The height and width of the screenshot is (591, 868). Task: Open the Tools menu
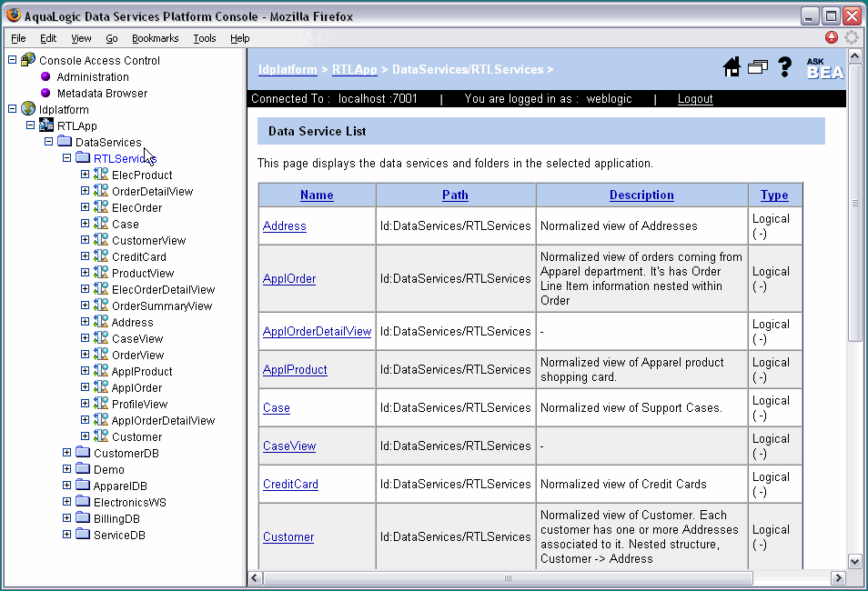[x=205, y=38]
